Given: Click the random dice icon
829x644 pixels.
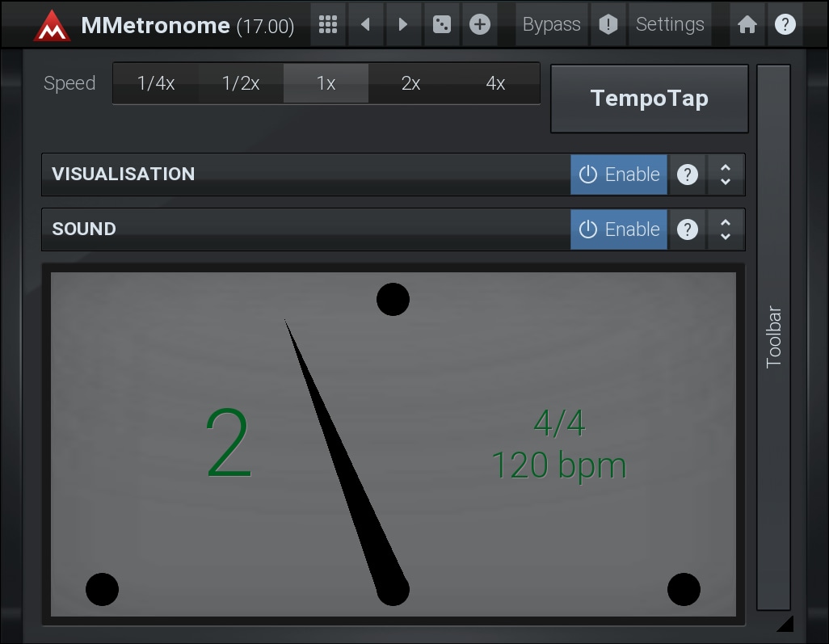Looking at the screenshot, I should click(442, 24).
